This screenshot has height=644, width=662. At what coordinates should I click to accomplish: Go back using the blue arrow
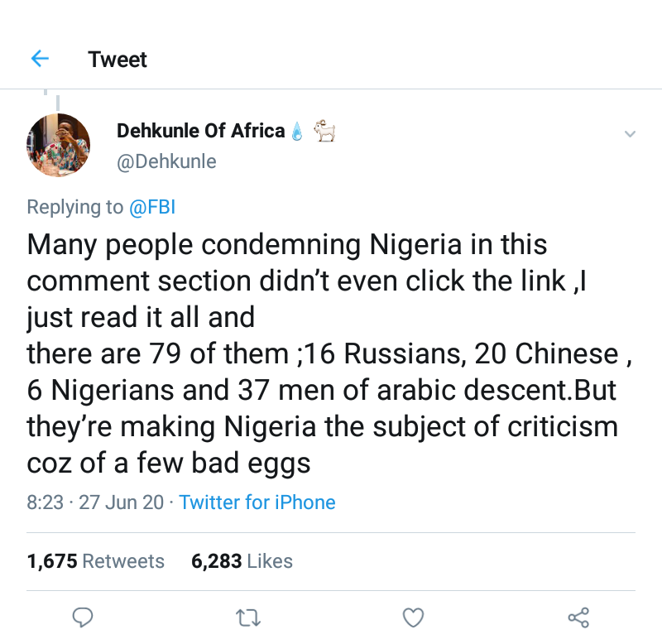click(40, 59)
